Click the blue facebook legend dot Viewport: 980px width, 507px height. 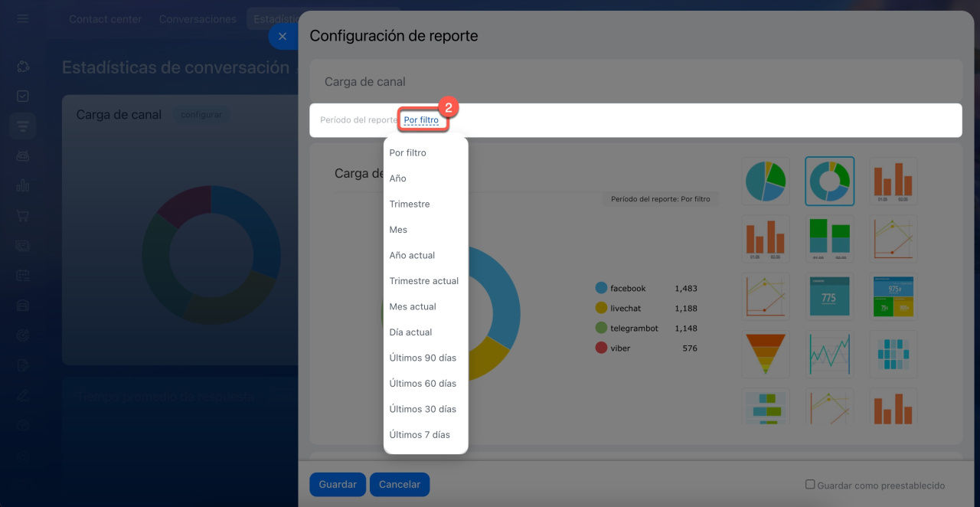[601, 288]
